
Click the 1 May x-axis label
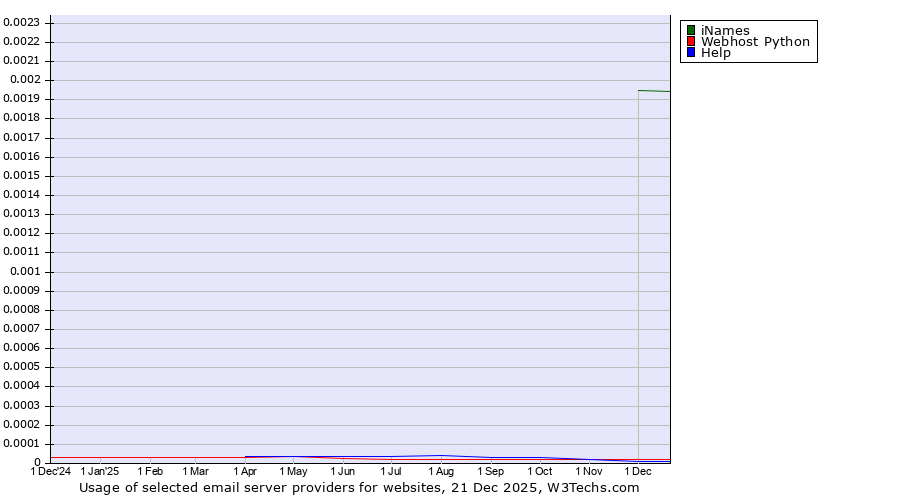click(293, 471)
